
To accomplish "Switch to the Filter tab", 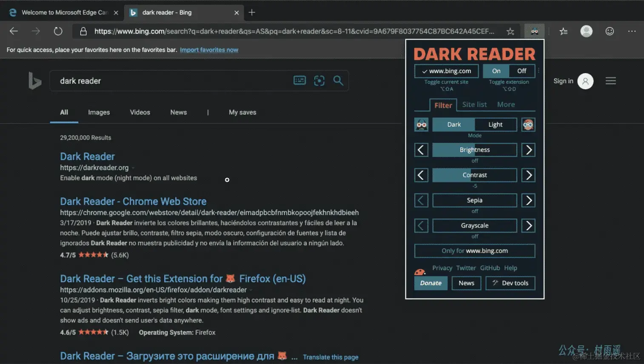I will pyautogui.click(x=443, y=105).
